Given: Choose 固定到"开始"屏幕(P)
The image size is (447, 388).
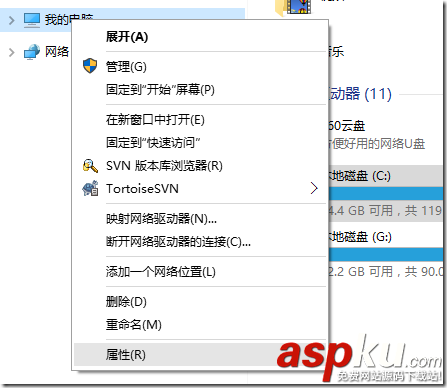Looking at the screenshot, I should tap(199, 90).
